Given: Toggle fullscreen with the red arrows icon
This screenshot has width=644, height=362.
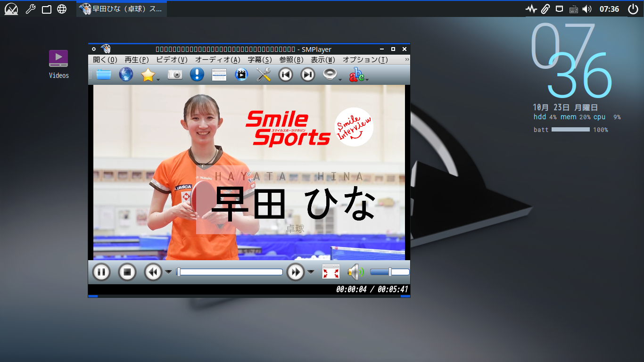Looking at the screenshot, I should [331, 272].
